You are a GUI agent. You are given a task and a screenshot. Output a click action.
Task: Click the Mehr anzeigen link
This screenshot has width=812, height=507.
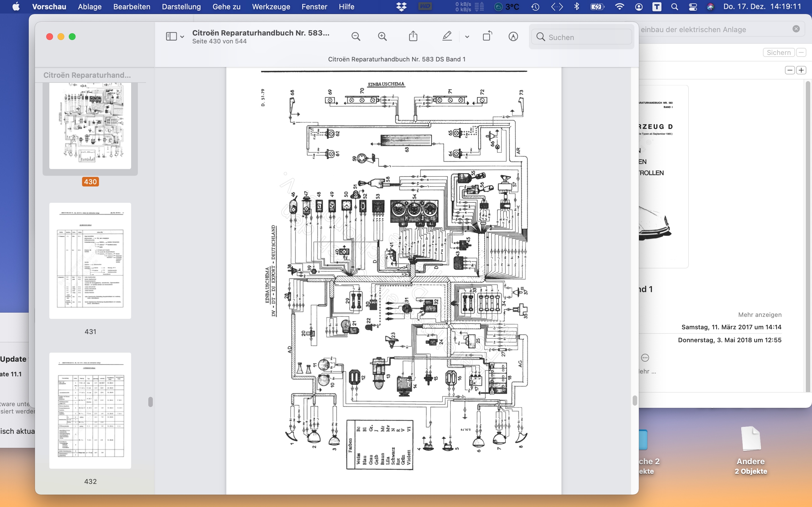(x=760, y=315)
